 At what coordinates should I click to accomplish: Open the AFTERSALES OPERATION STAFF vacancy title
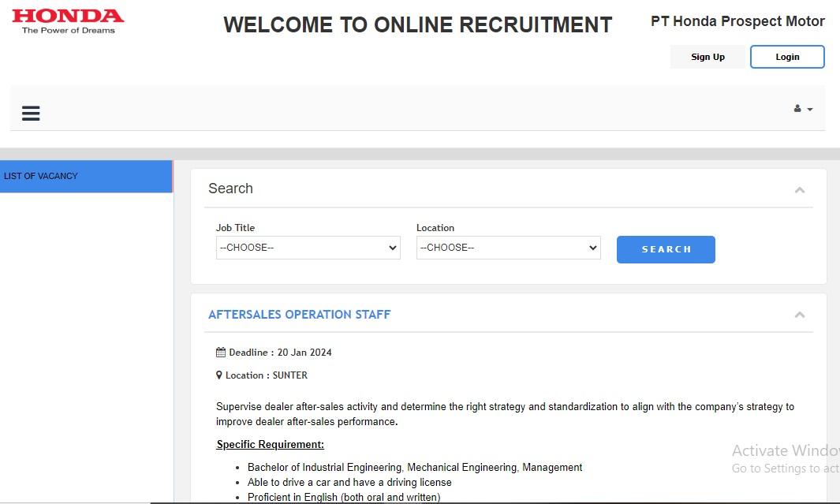coord(299,315)
